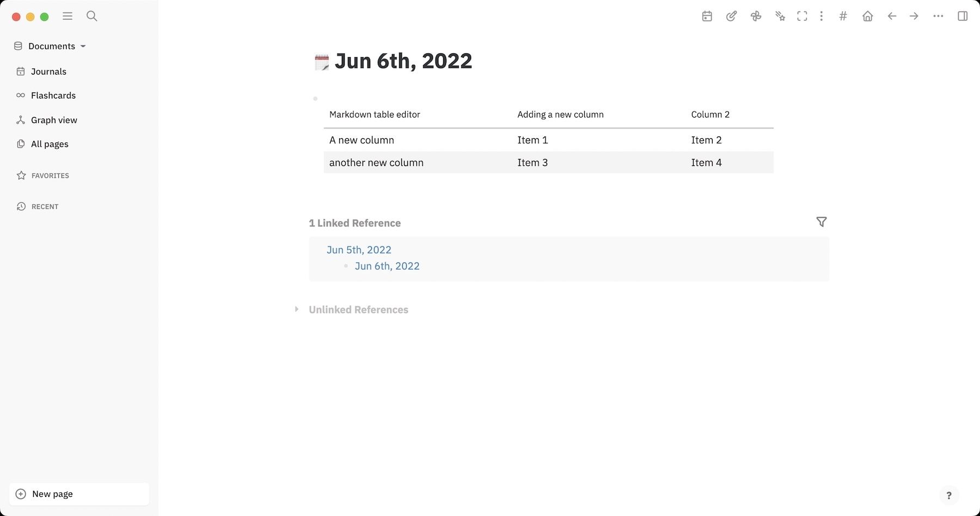Select the pencil drawing tool icon
The height and width of the screenshot is (516, 980).
point(731,16)
